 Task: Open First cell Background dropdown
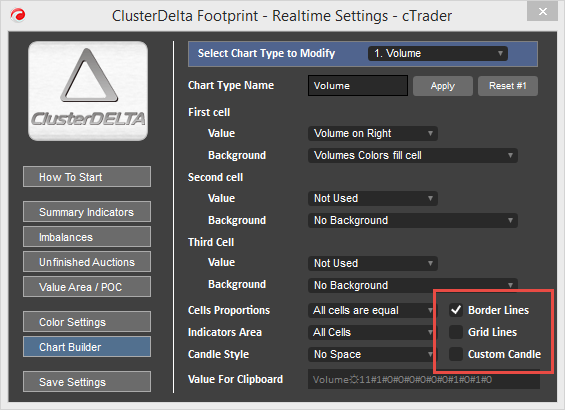point(413,155)
